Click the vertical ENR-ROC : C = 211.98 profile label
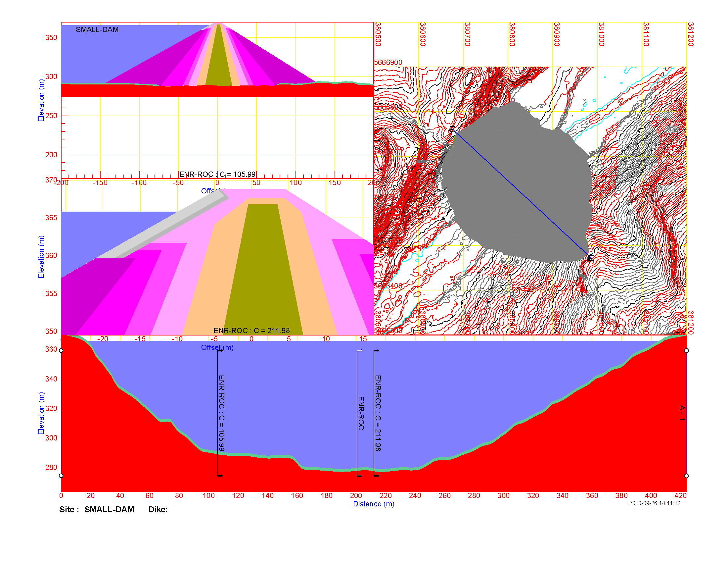 (378, 413)
